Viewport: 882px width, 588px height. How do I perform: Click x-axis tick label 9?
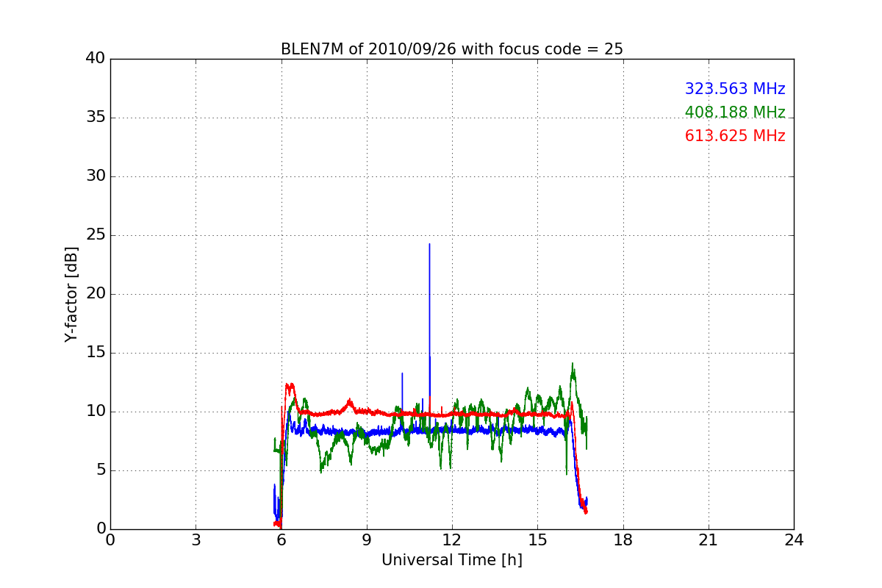tap(367, 540)
